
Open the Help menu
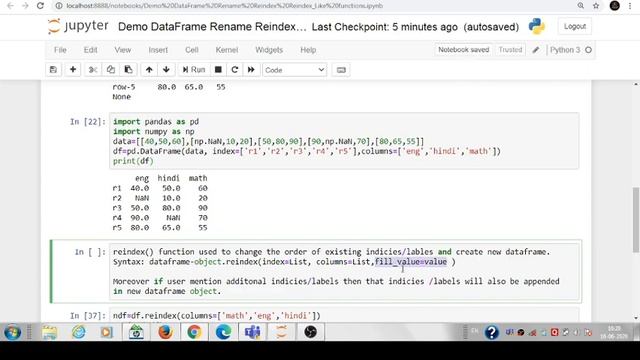(x=308, y=50)
